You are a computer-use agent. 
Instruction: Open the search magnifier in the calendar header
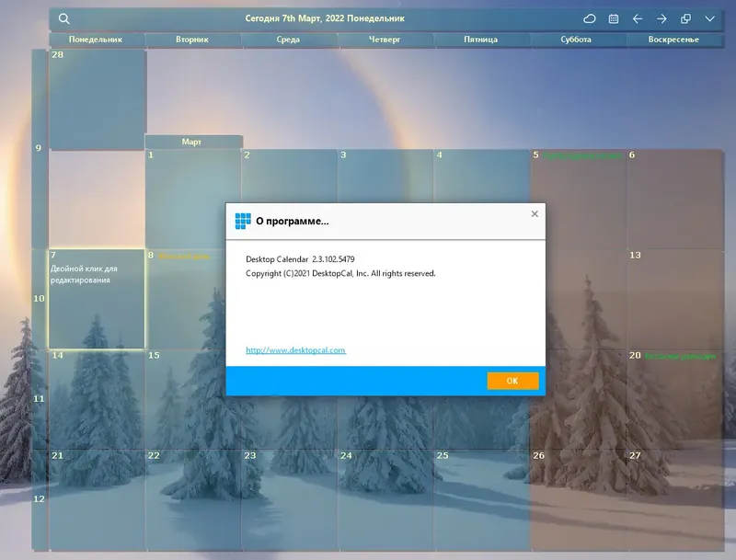coord(64,18)
